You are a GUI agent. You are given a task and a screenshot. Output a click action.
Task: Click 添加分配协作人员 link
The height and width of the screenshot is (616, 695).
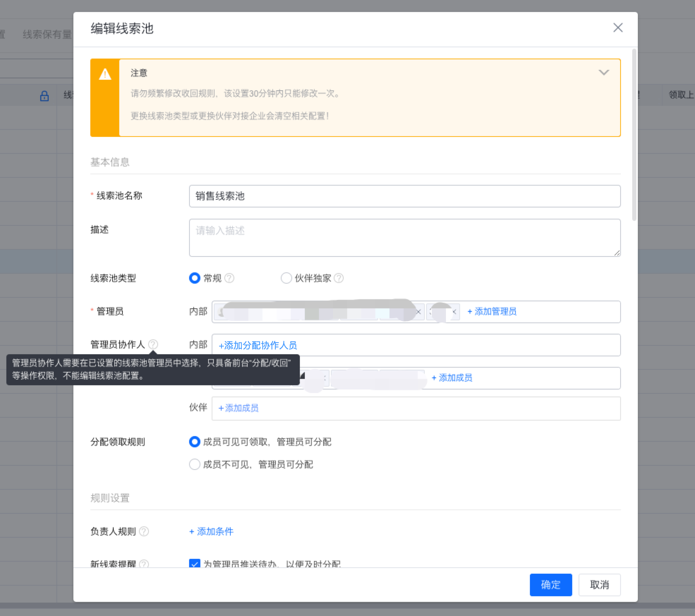click(x=257, y=345)
